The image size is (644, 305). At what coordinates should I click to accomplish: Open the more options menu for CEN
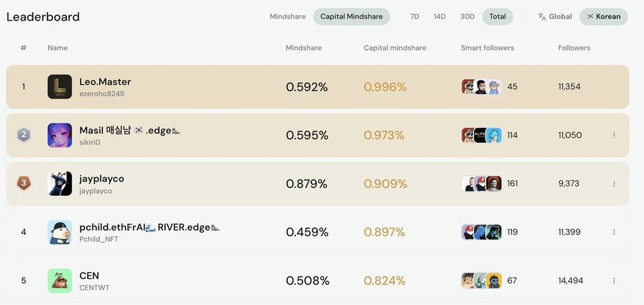point(614,281)
